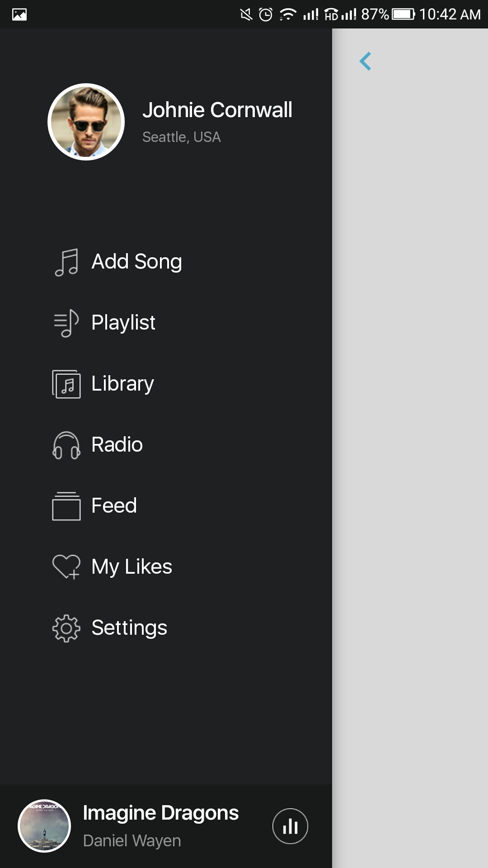Tap the My Likes heart icon
This screenshot has width=488, height=868.
click(66, 567)
